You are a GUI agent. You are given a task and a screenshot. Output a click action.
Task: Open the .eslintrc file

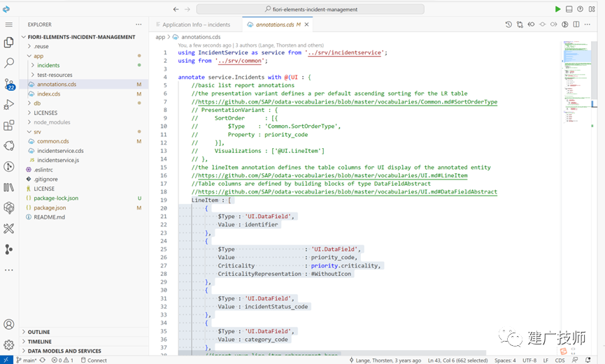pyautogui.click(x=43, y=170)
